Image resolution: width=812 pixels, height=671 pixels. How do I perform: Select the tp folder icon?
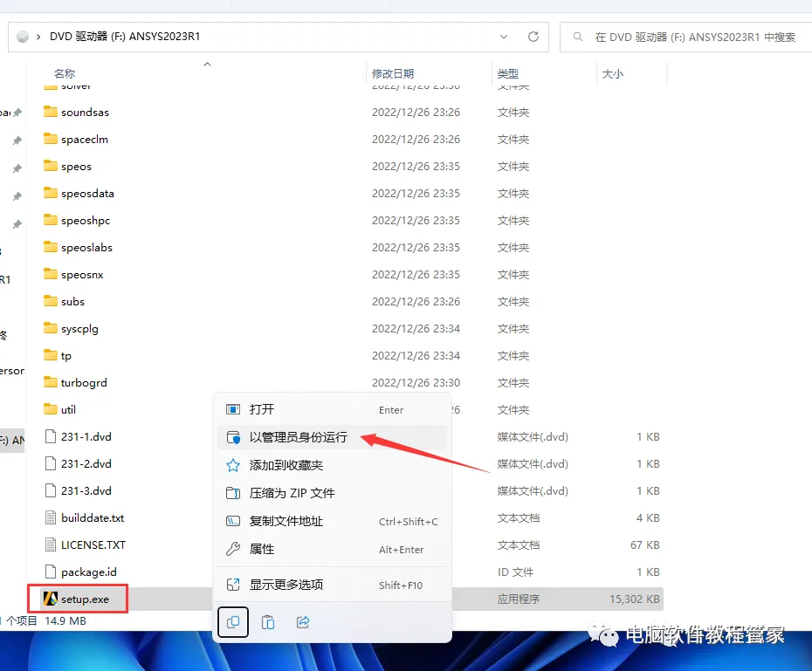(x=51, y=355)
